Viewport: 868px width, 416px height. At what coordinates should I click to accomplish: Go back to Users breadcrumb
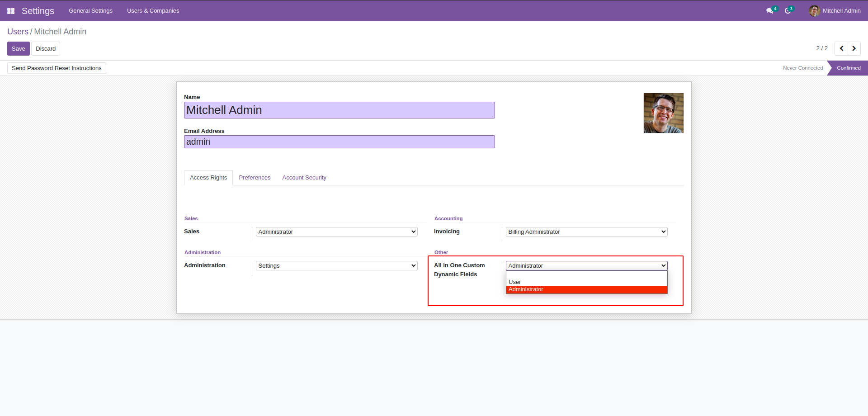[18, 32]
